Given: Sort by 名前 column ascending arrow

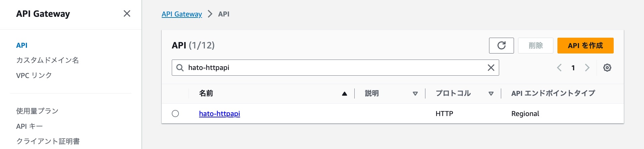Looking at the screenshot, I should pos(344,94).
